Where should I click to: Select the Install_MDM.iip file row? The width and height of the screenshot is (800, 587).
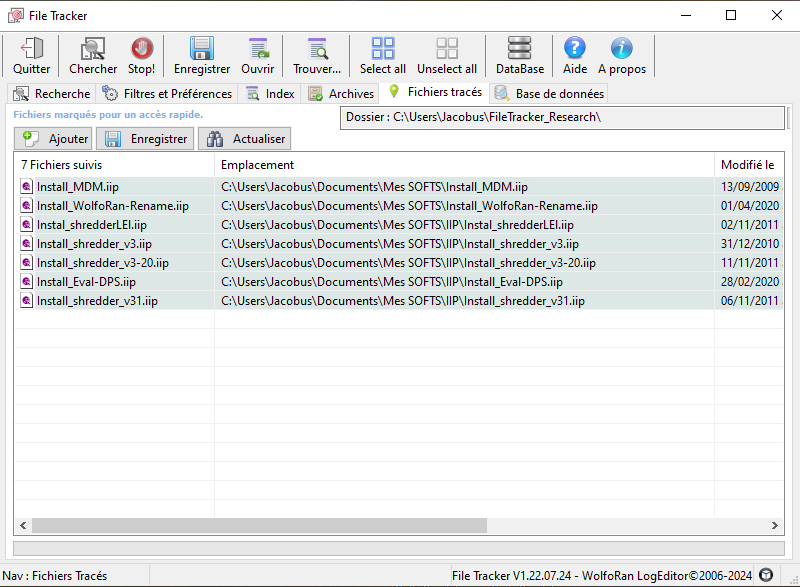(78, 187)
